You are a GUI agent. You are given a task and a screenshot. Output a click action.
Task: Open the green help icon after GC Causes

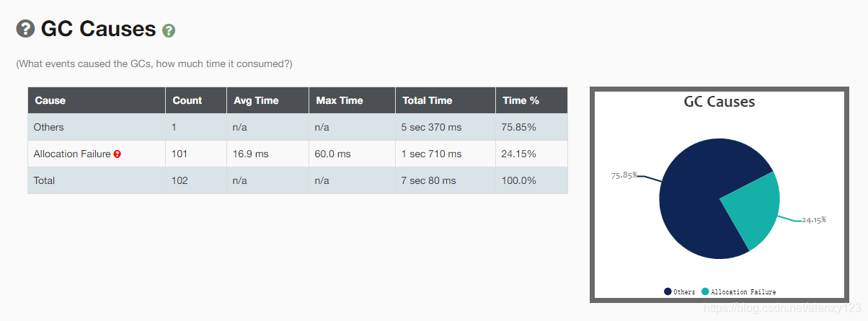pos(169,30)
